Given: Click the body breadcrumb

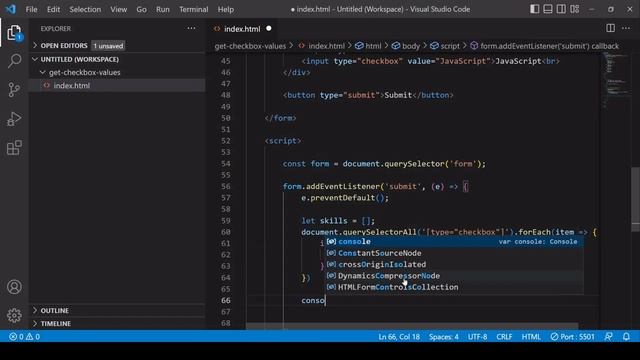Looking at the screenshot, I should tap(406, 46).
